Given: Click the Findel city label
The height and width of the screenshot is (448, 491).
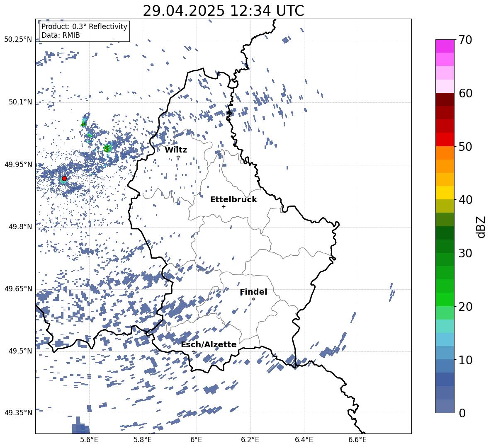Looking at the screenshot, I should 253,292.
